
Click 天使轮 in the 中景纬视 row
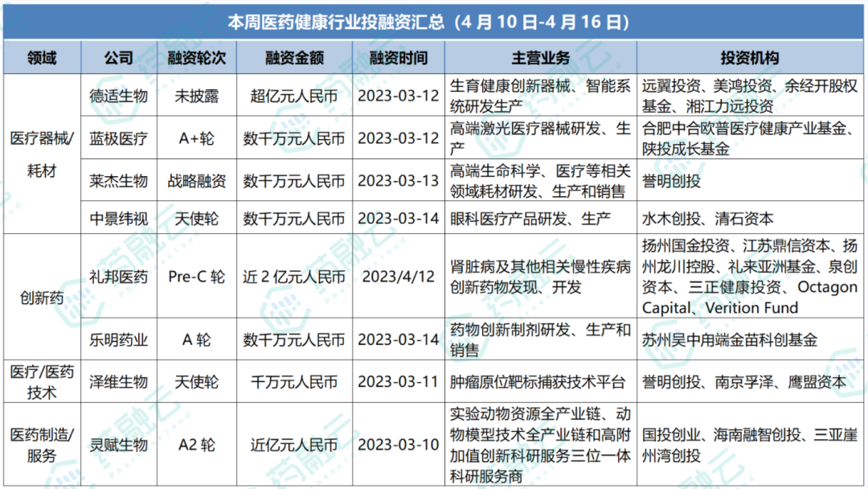click(x=197, y=218)
